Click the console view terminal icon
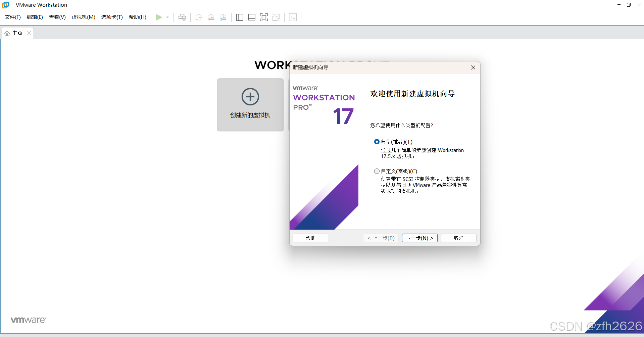Screen dimensions: 644x337 [293, 17]
